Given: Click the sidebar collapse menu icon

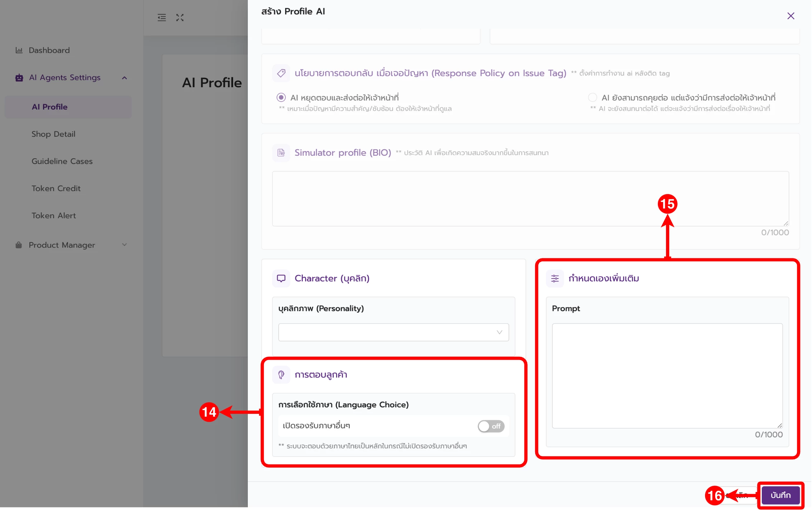Looking at the screenshot, I should click(x=162, y=17).
